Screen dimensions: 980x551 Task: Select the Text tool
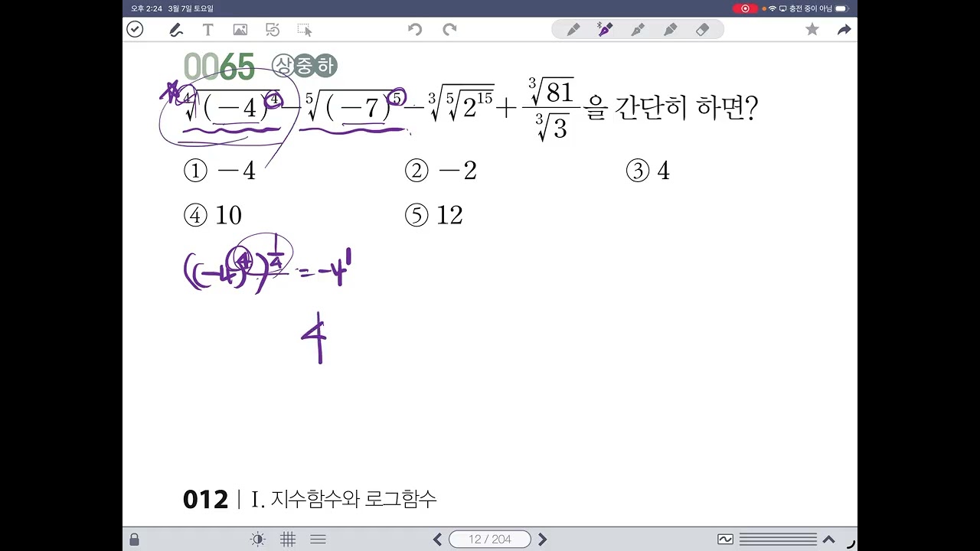coord(207,30)
